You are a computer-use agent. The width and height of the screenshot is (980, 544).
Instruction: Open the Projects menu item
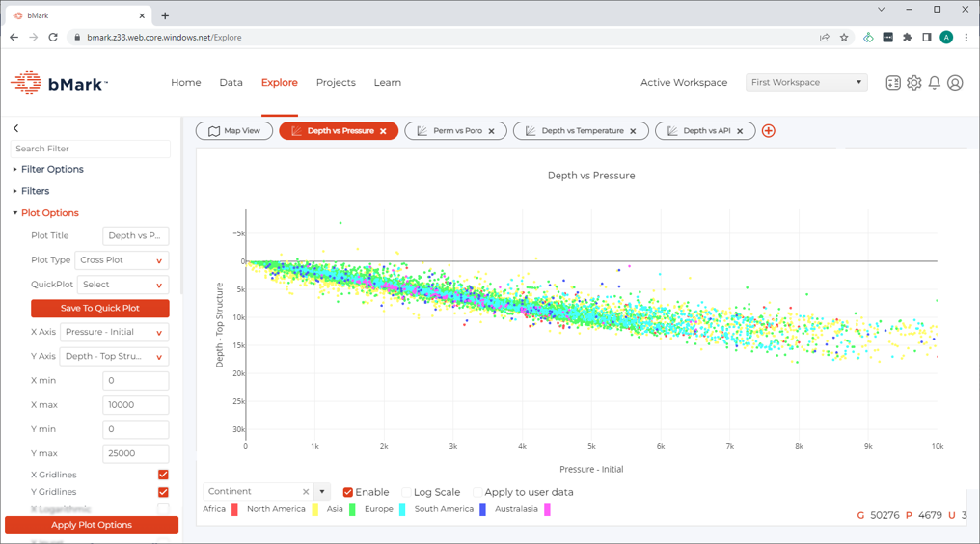[336, 83]
